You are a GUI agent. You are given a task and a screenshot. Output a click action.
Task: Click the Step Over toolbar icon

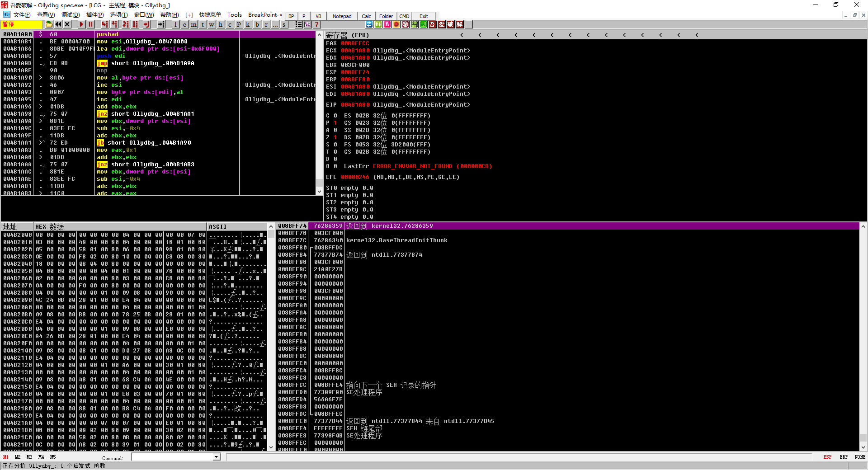[x=115, y=24]
